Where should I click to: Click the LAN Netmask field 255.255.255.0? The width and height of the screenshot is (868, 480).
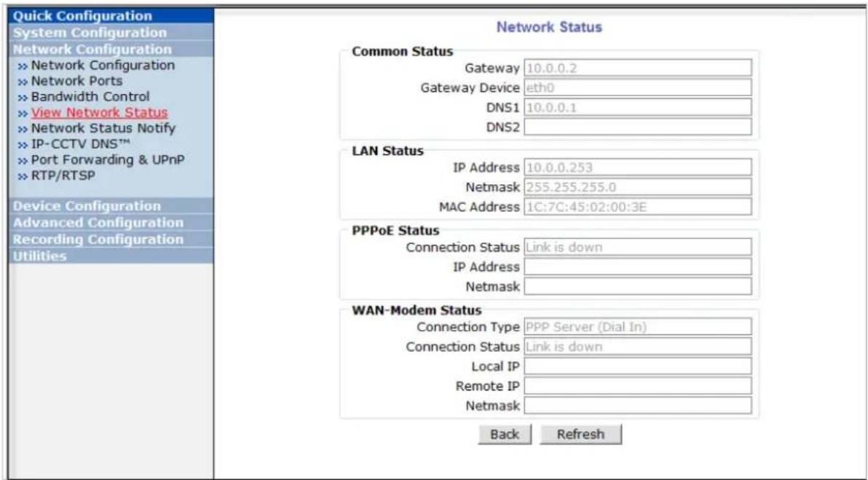click(x=638, y=186)
